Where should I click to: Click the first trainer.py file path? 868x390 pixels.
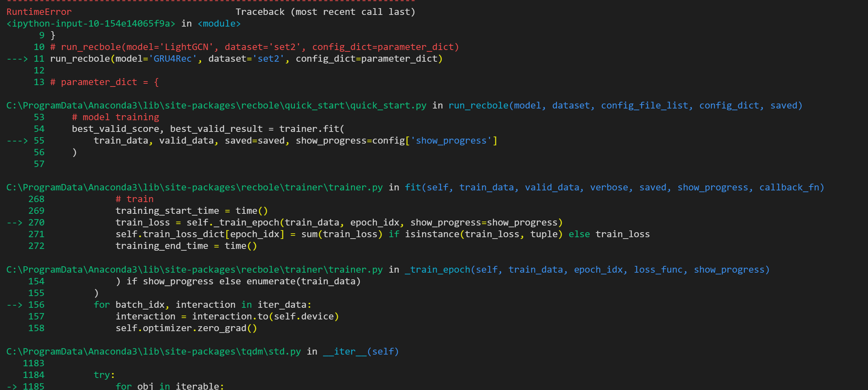pos(194,187)
